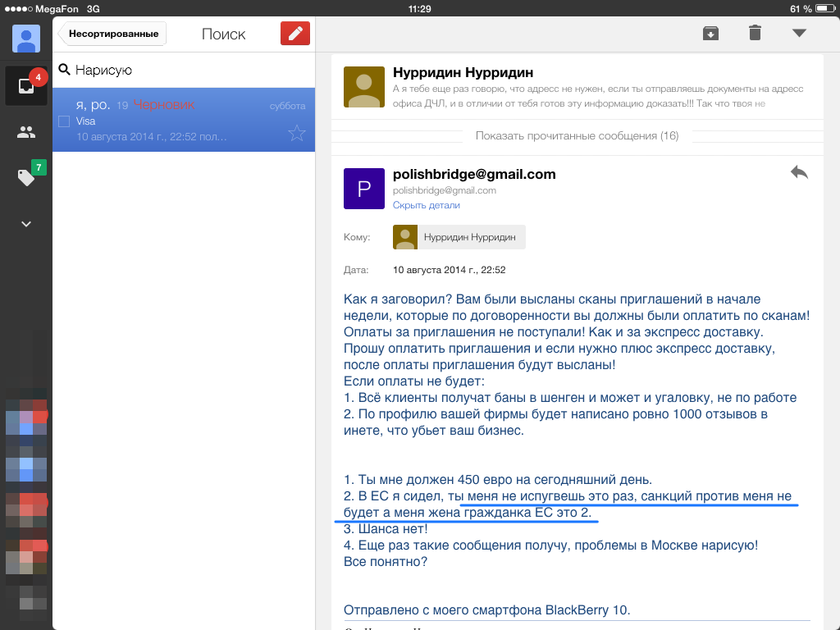Viewport: 840px width, 630px height.
Task: Select the Нурридин Нурридин recipient chip
Action: (459, 237)
